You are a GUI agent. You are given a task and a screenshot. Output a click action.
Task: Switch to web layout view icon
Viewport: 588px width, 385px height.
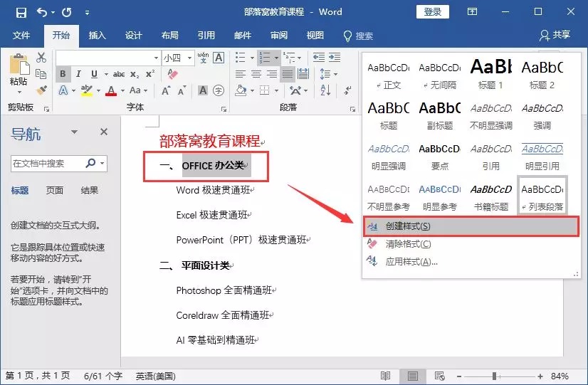pos(439,376)
